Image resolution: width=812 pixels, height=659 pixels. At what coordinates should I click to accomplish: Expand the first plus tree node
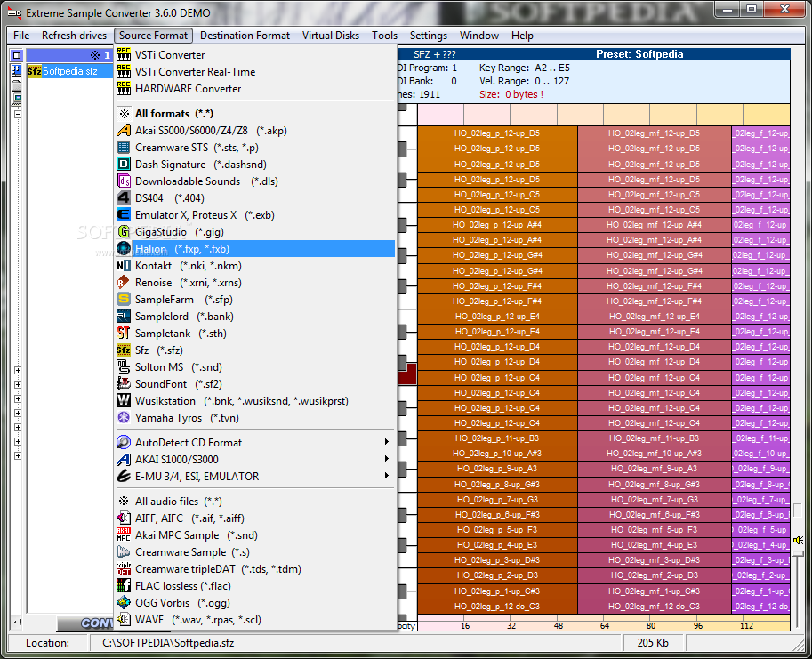click(x=18, y=371)
